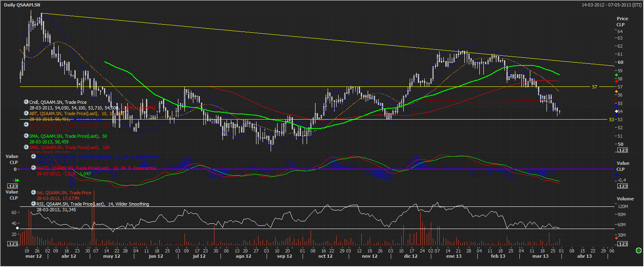This screenshot has height=267, width=644.
Task: Select the RSI Wilder Smoothing legend label
Action: click(93, 204)
